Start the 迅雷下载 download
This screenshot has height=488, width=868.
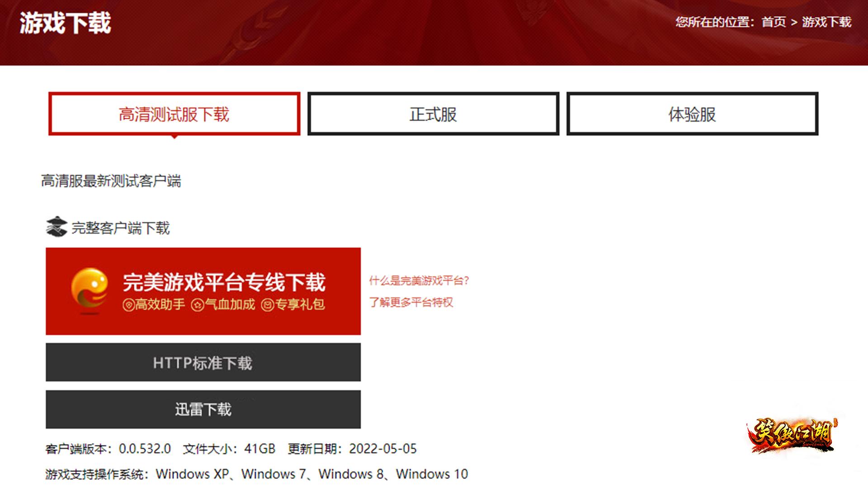tap(203, 409)
